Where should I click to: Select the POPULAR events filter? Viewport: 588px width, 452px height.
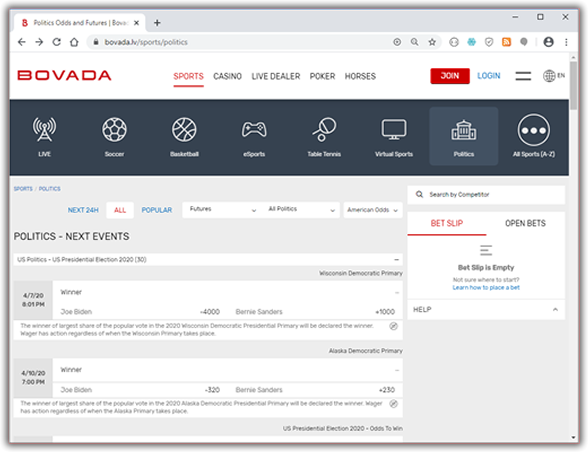pos(157,210)
